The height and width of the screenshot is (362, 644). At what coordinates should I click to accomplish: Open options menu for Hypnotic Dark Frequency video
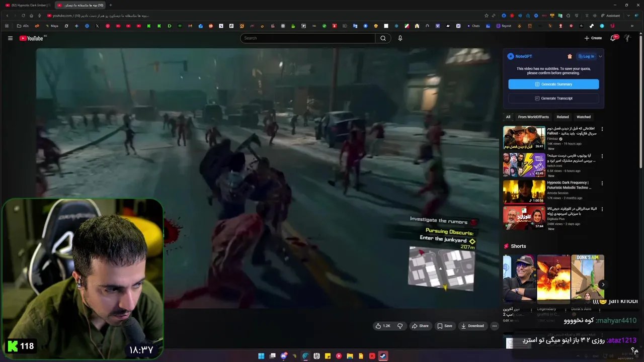tap(602, 184)
